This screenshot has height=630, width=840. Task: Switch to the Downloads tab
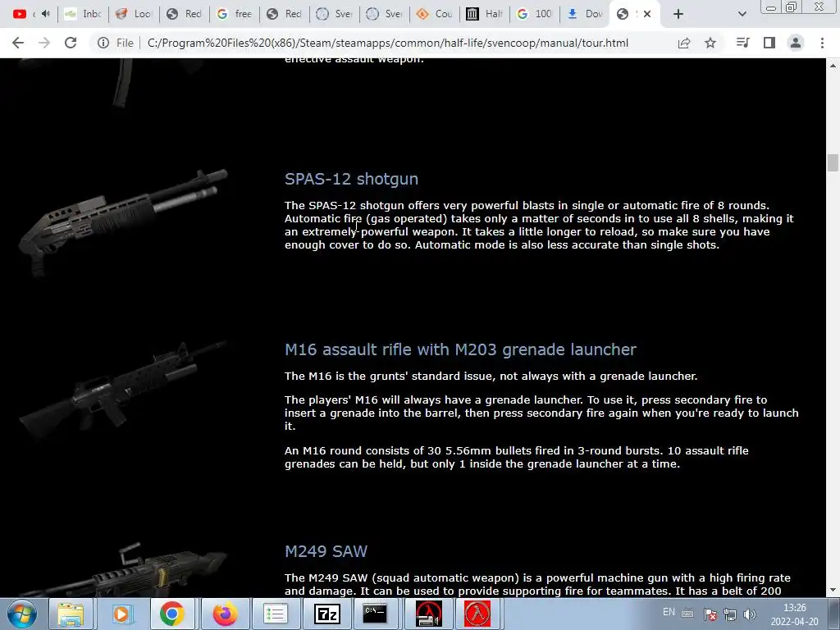pos(586,14)
